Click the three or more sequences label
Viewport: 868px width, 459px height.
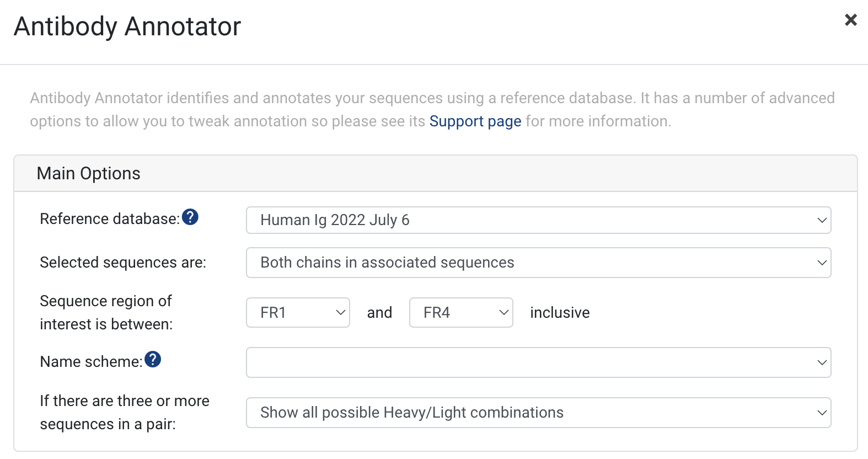pyautogui.click(x=125, y=412)
